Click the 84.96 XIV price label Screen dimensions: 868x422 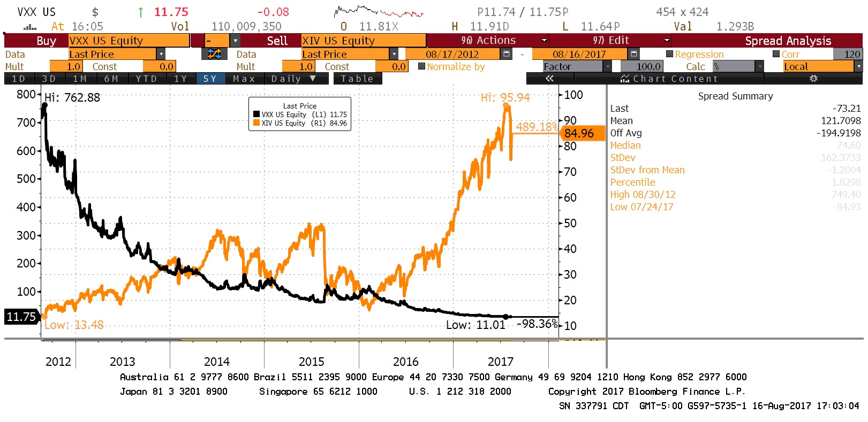pyautogui.click(x=582, y=133)
